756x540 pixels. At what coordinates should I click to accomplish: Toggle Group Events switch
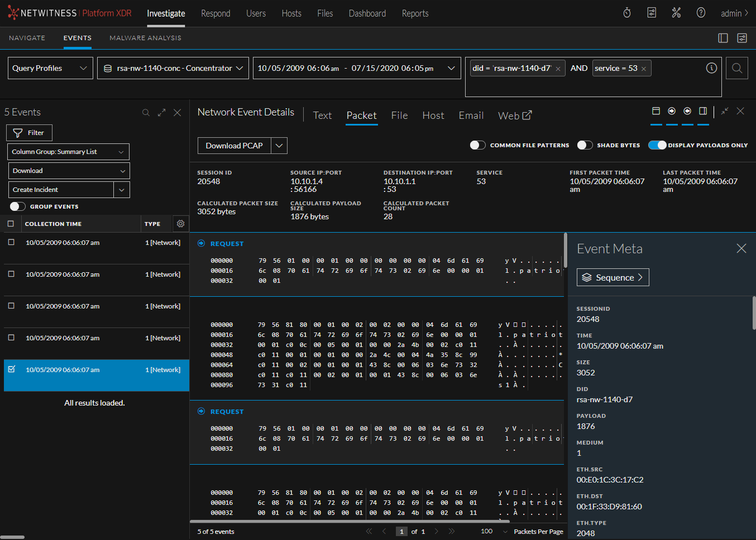click(x=18, y=206)
